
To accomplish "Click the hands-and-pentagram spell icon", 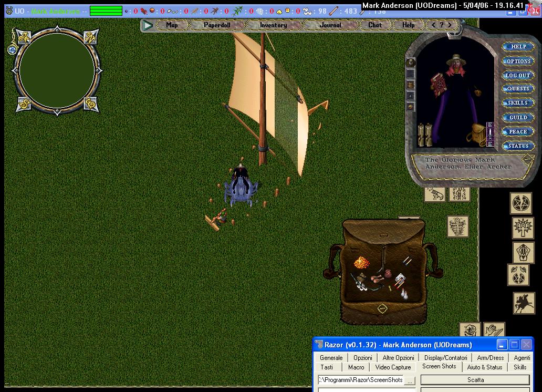I will pos(518,275).
